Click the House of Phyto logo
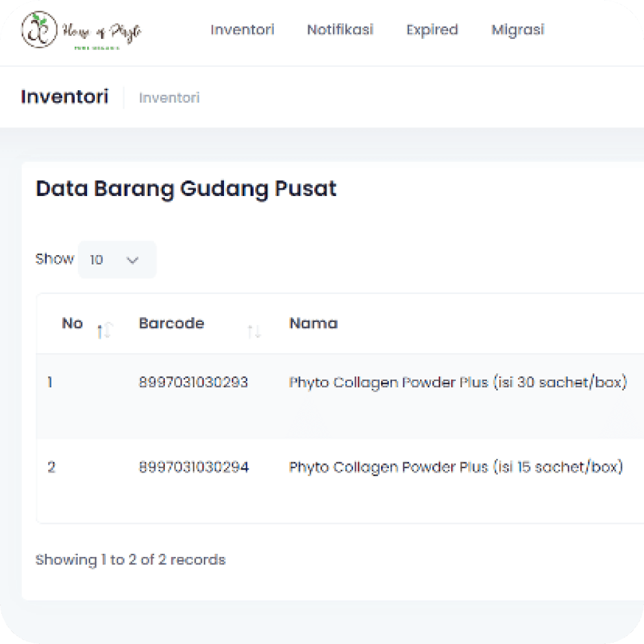 pyautogui.click(x=81, y=31)
